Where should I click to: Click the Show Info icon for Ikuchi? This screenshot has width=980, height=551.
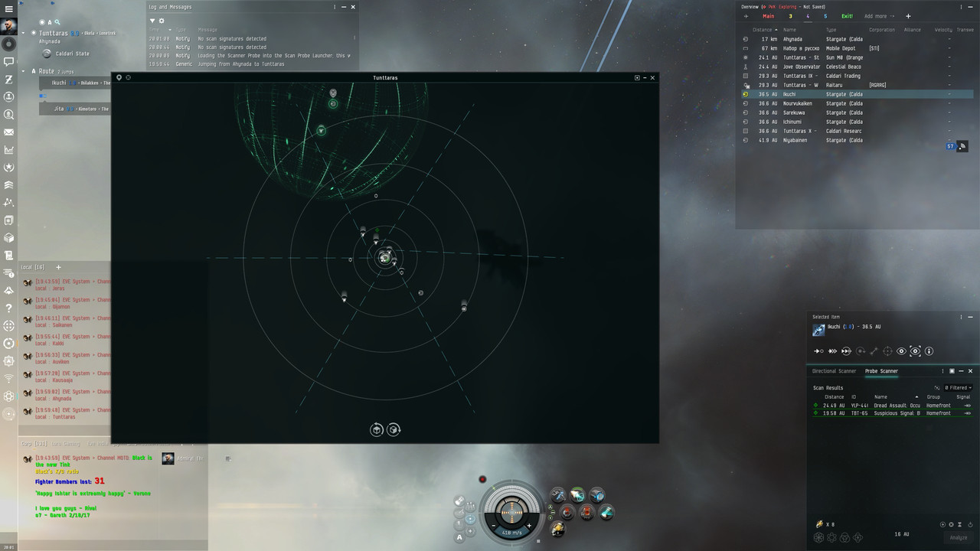(929, 350)
